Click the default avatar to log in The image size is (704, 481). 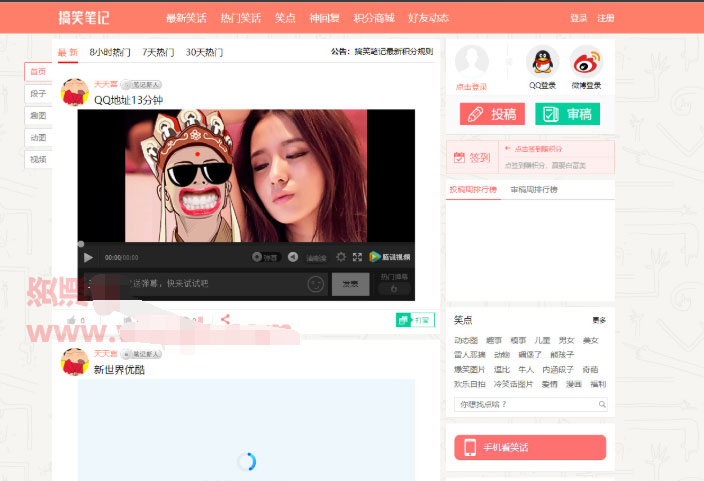[x=471, y=62]
